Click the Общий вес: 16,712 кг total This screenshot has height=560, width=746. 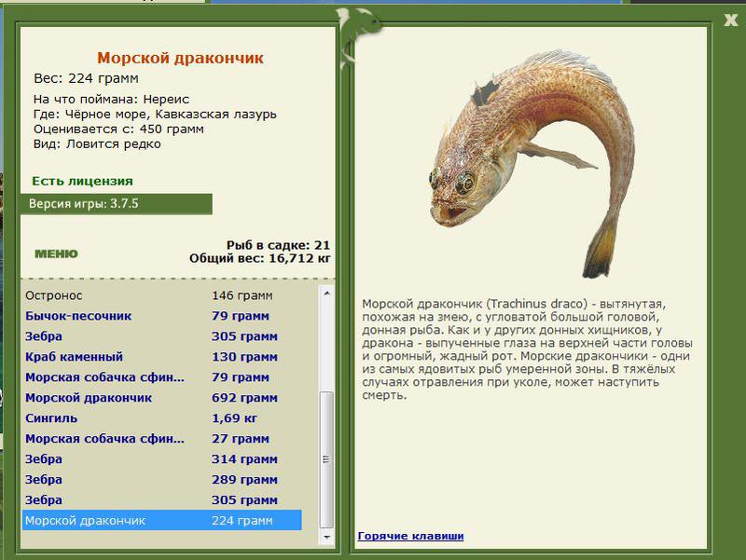coord(260,259)
